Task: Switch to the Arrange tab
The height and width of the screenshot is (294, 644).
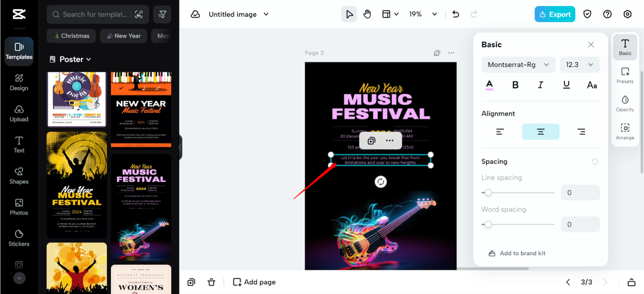Action: (x=625, y=132)
